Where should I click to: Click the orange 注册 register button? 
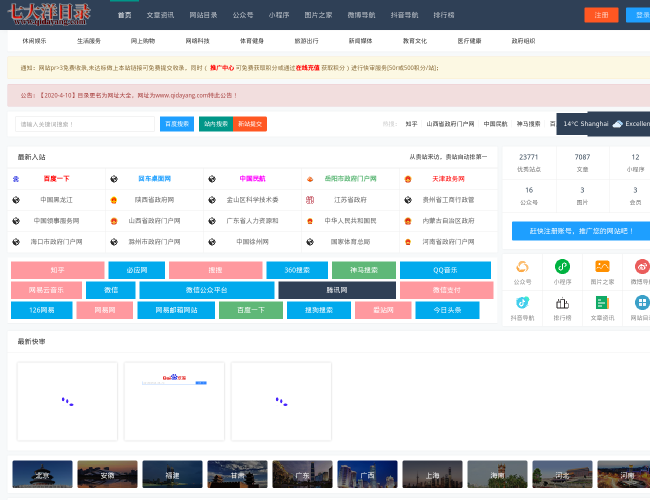point(601,15)
